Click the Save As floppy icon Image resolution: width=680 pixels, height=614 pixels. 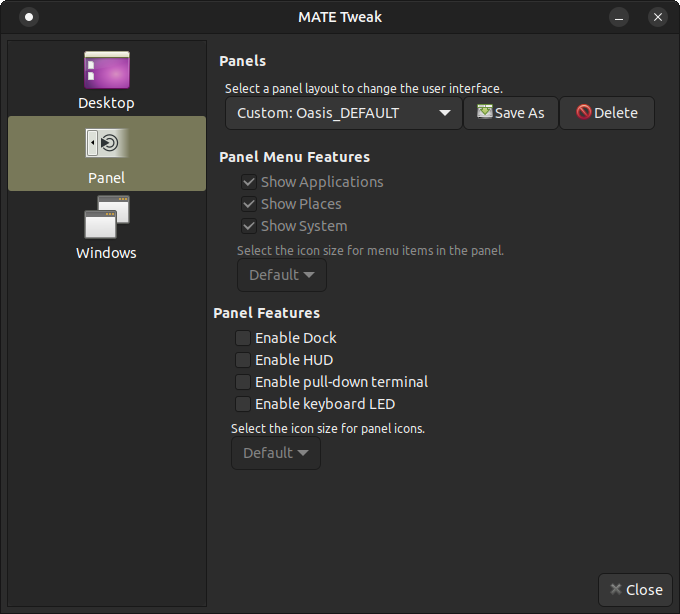[x=485, y=113]
